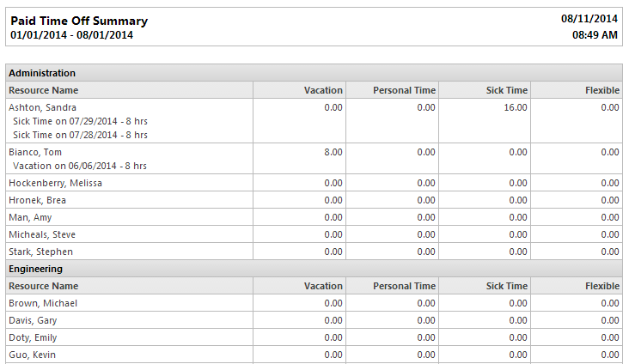Select the Stark, Stephen row
This screenshot has width=629, height=364.
[314, 252]
